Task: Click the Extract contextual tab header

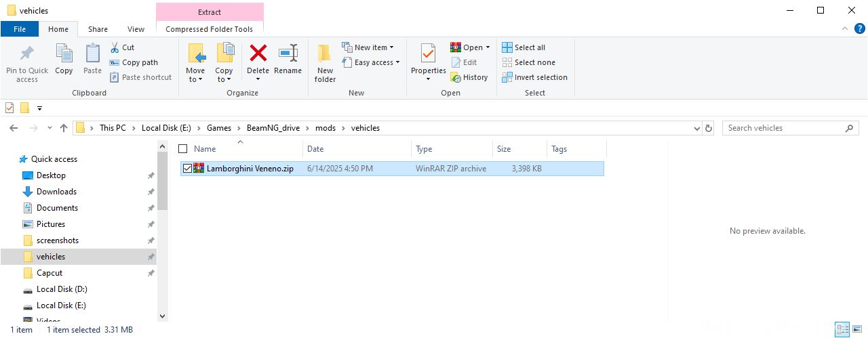Action: point(210,12)
